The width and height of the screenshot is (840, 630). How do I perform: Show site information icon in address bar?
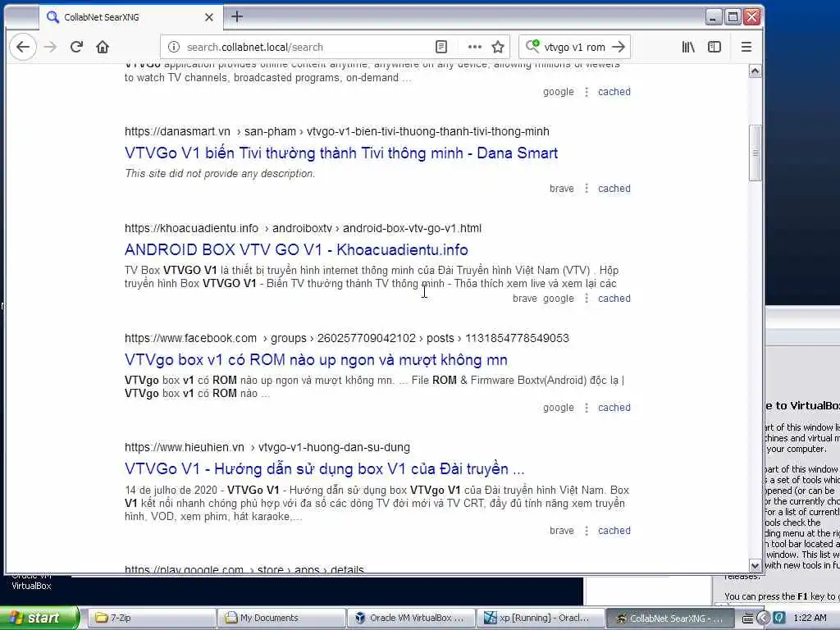(174, 47)
